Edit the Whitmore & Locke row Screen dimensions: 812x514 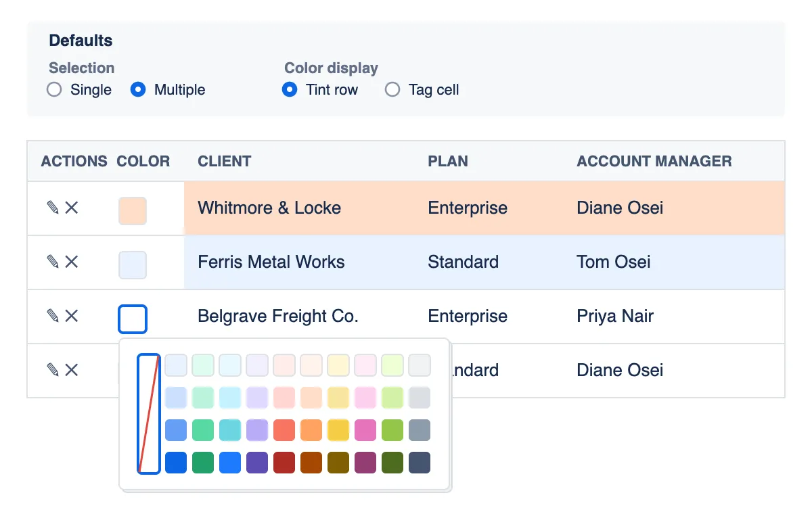click(53, 208)
